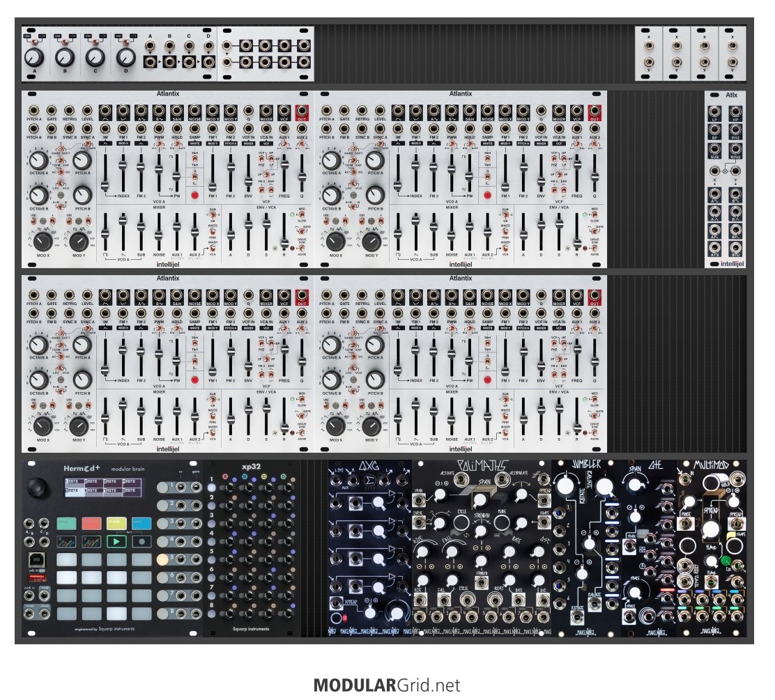Click the Hermod+ teal step button
The height and width of the screenshot is (700, 775).
click(x=66, y=524)
